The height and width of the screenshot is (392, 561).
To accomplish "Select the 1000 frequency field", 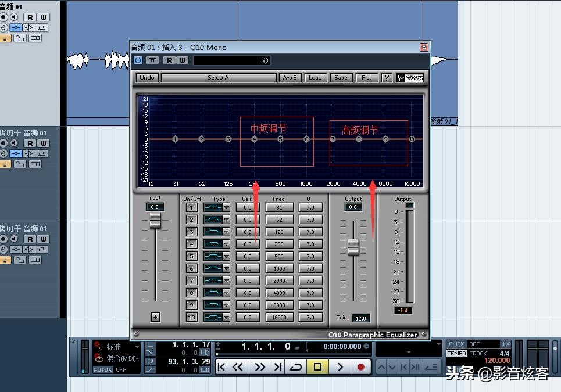I will coord(280,268).
